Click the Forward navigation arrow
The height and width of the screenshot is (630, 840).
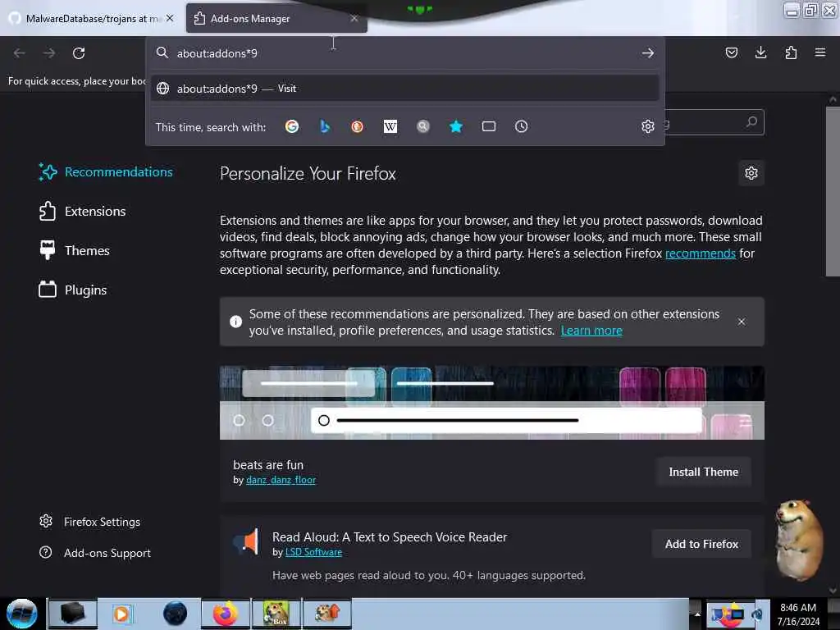tap(48, 53)
